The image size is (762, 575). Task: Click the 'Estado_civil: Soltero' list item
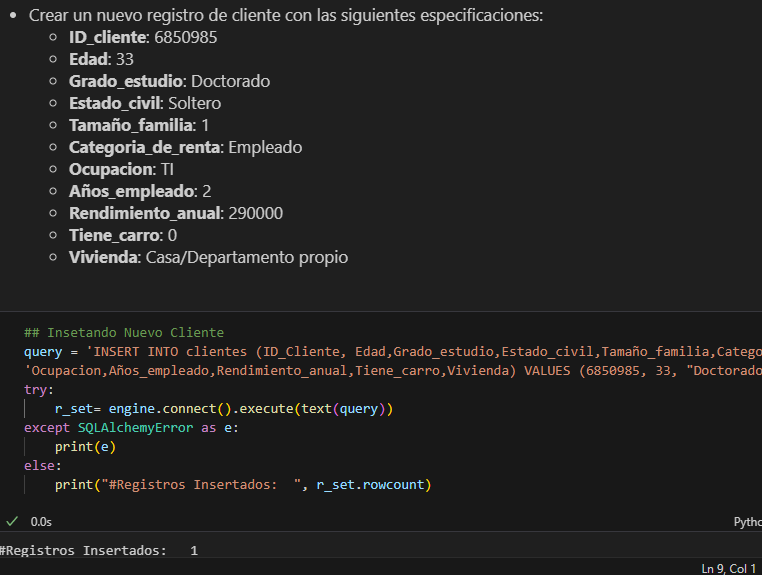[145, 103]
